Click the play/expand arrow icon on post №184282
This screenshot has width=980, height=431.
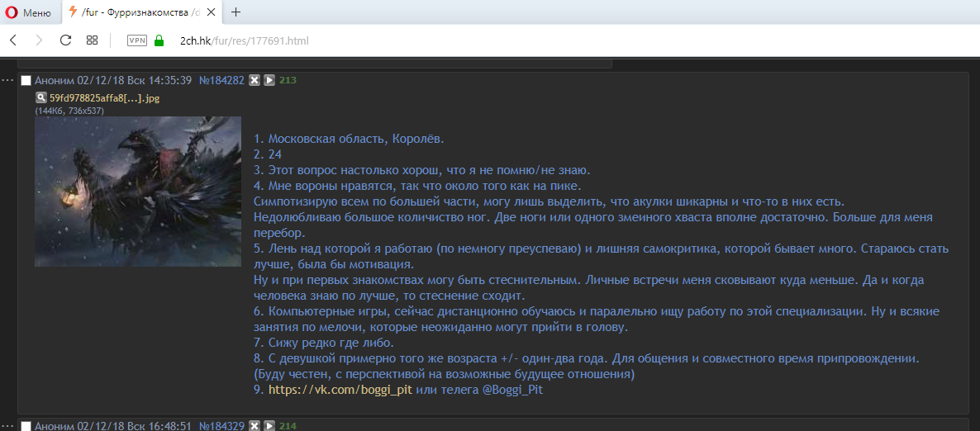[269, 80]
